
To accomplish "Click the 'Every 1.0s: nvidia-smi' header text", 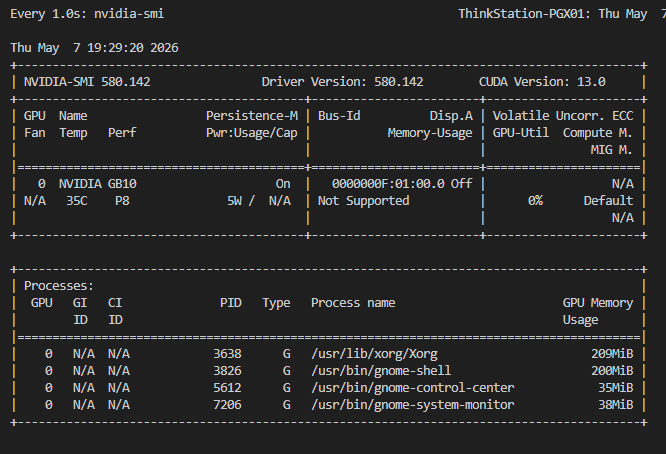I will 87,14.
